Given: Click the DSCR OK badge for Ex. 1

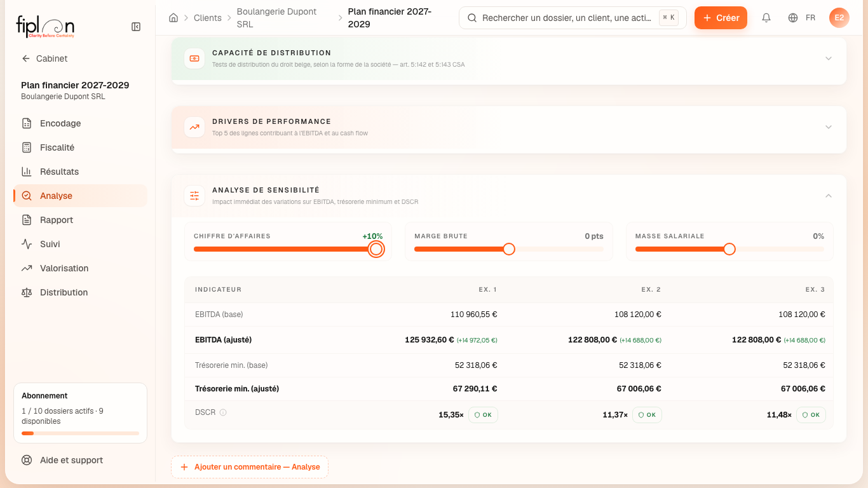Looking at the screenshot, I should 483,415.
